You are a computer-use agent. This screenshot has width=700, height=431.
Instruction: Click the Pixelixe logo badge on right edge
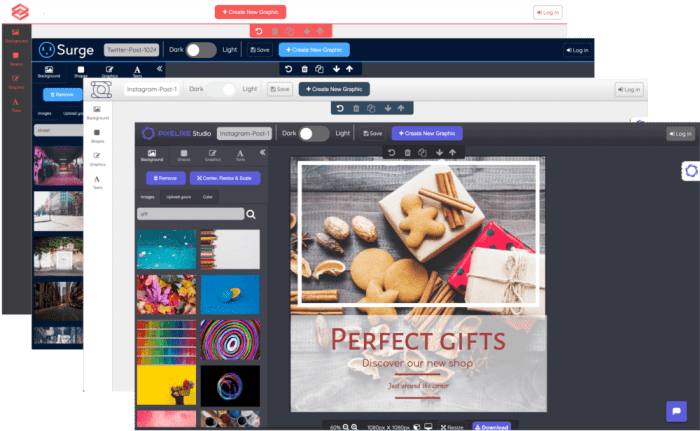point(691,171)
